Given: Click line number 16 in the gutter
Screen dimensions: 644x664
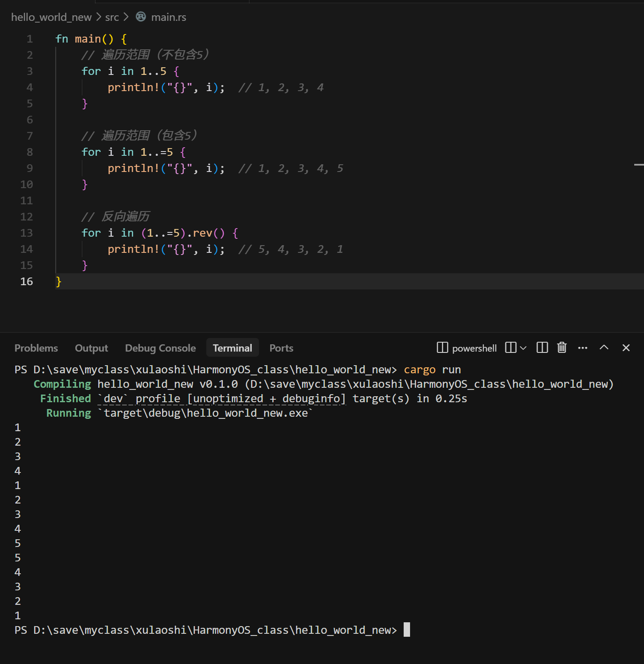Looking at the screenshot, I should coord(26,281).
